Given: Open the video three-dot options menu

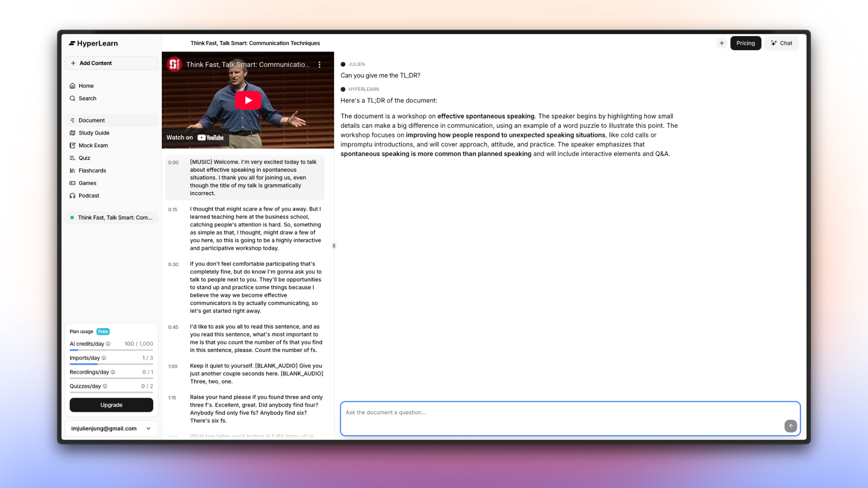Looking at the screenshot, I should tap(319, 65).
